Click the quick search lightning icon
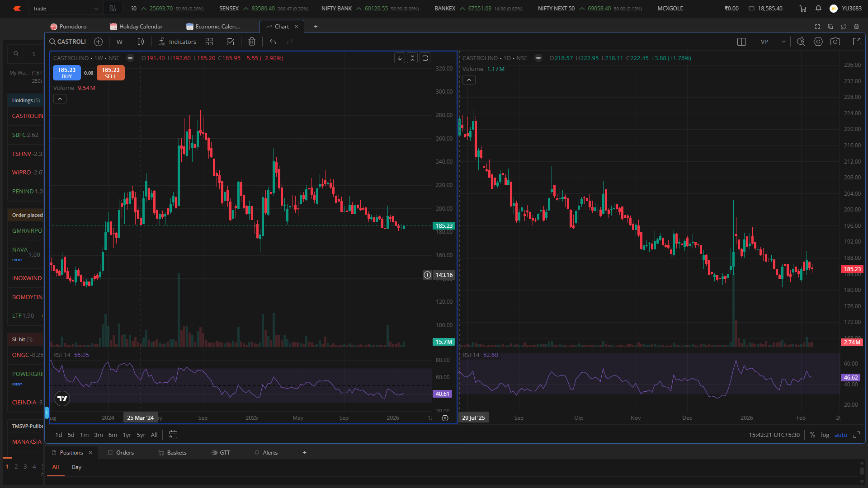 tap(801, 42)
